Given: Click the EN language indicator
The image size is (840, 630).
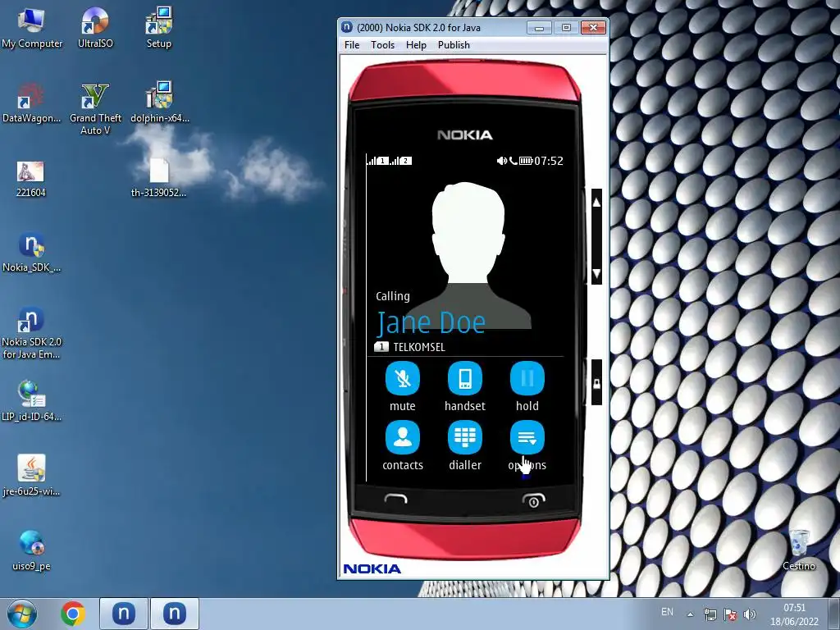Looking at the screenshot, I should coord(667,612).
